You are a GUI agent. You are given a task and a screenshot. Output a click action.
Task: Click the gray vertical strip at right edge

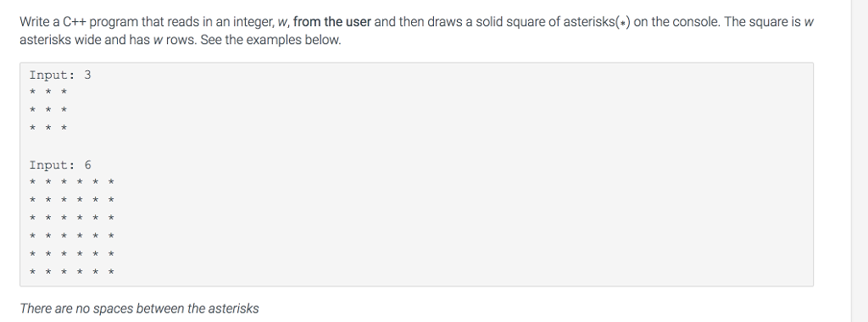pos(860,161)
